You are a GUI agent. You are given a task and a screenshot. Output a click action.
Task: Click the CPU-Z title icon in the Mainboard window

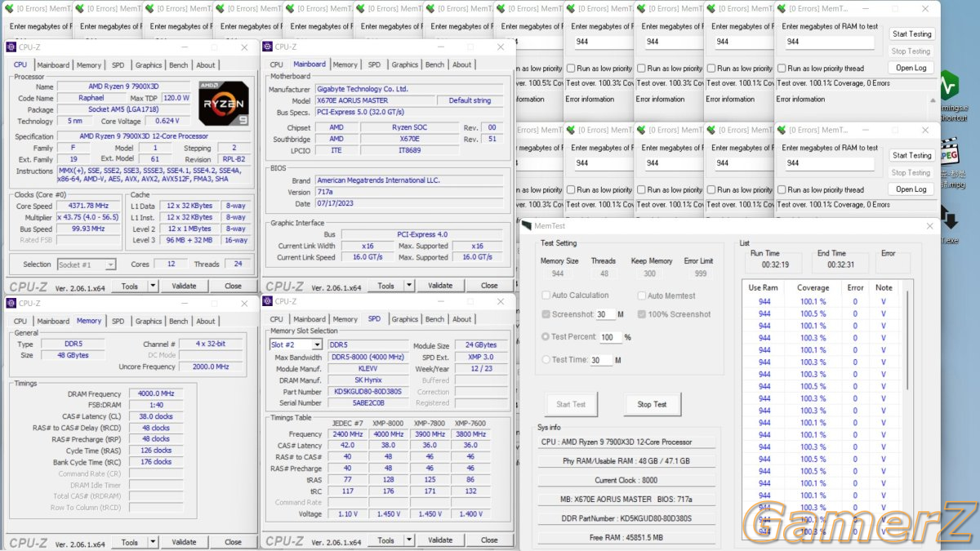coord(269,47)
